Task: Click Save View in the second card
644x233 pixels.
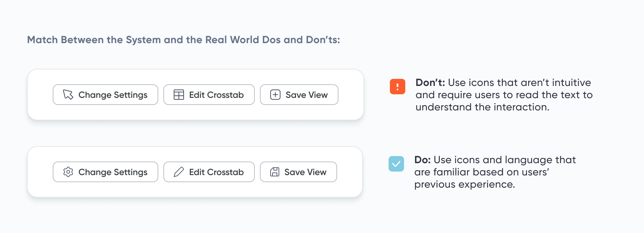Action: 298,172
